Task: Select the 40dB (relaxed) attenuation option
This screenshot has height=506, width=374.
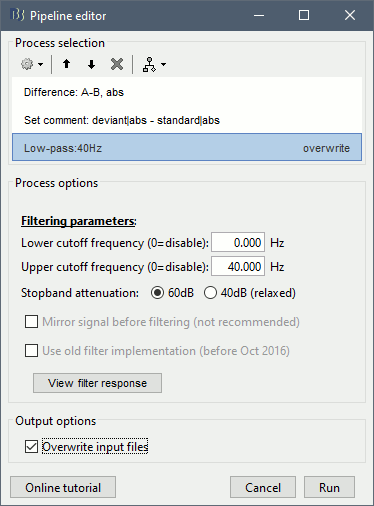Action: click(210, 293)
